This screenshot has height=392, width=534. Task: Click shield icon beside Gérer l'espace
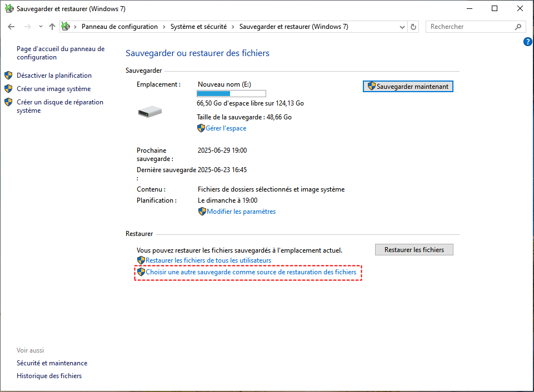click(x=201, y=128)
